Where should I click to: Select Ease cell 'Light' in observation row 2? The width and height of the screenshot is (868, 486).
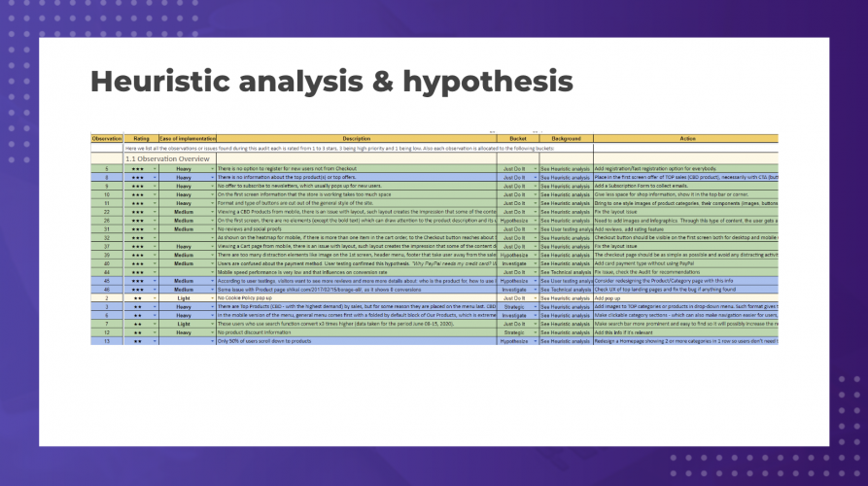pyautogui.click(x=187, y=298)
